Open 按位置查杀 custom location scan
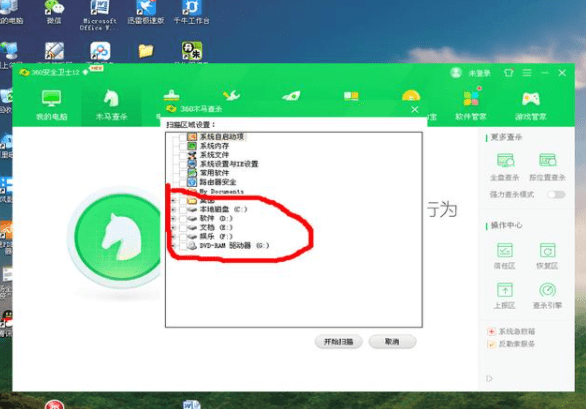 pos(547,166)
